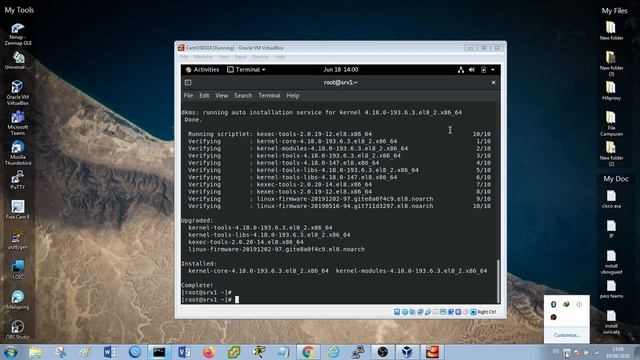Open the terminal Help menu
Screen dimensions: 640x360
click(293, 96)
